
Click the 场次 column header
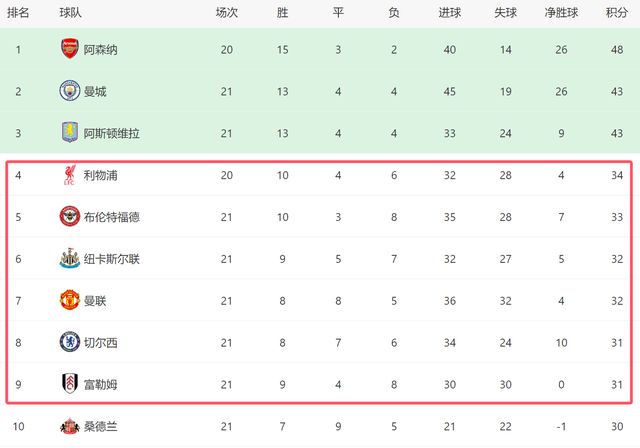[x=227, y=13]
